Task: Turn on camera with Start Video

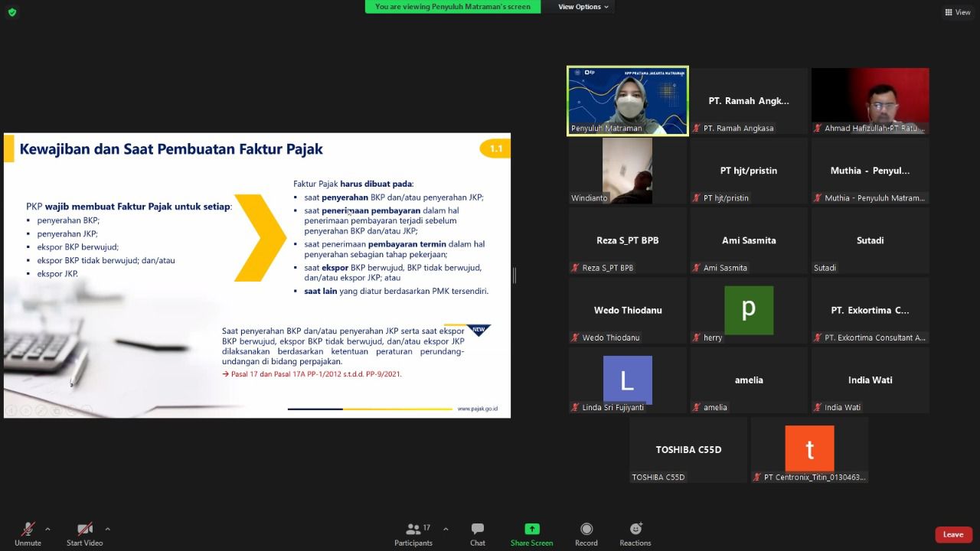Action: pos(85,529)
